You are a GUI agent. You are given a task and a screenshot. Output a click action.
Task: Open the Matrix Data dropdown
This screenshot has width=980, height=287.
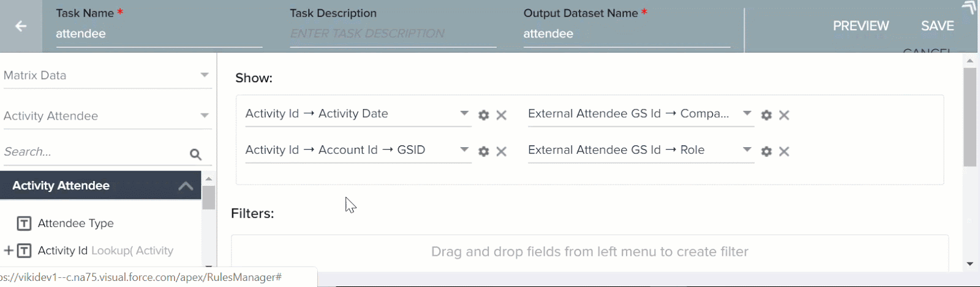point(107,75)
